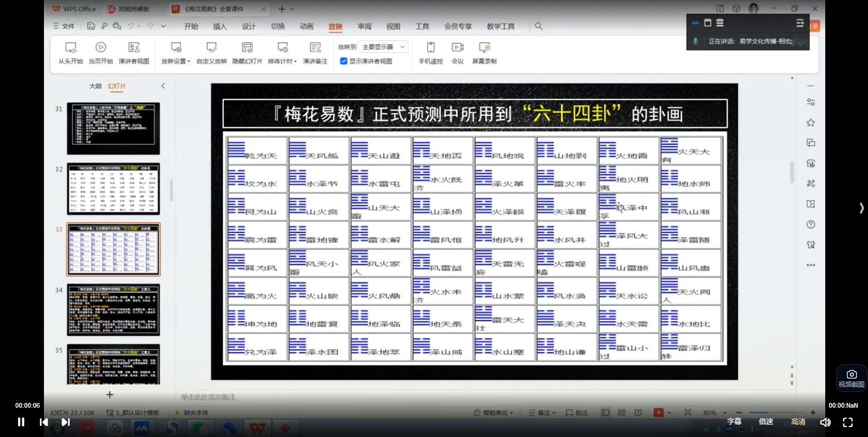Click user avatar in title bar
868x437 pixels.
pyautogui.click(x=754, y=8)
